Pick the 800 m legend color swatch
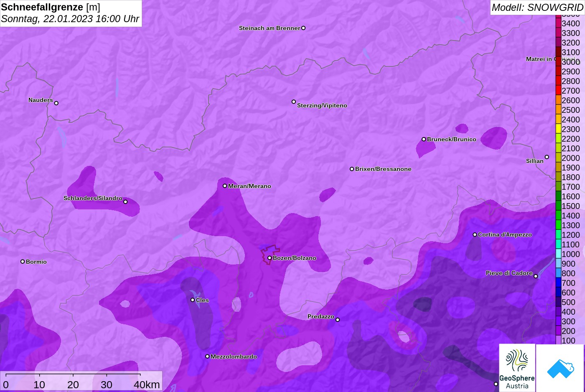 coord(558,273)
